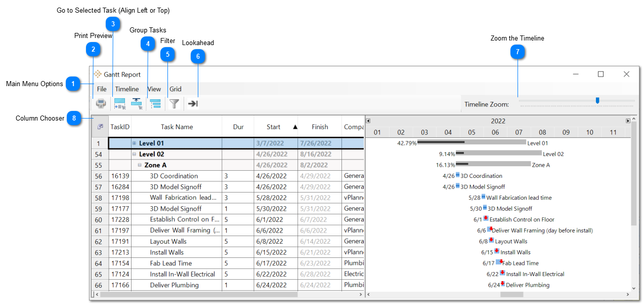Collapse the Zone A task group
This screenshot has width=644, height=305.
point(140,165)
